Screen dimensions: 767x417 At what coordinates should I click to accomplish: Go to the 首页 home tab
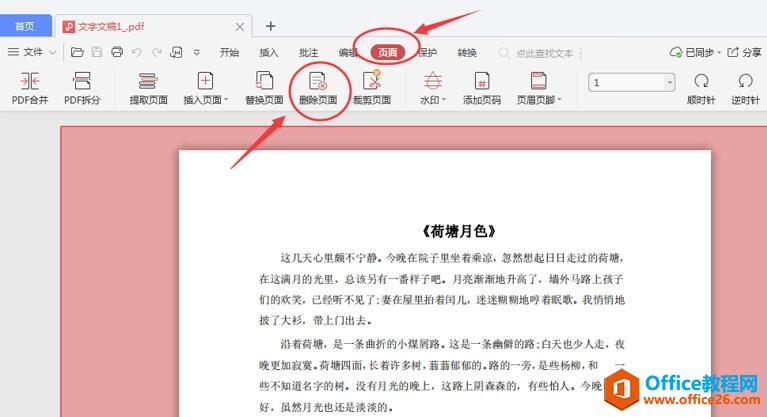pyautogui.click(x=25, y=26)
